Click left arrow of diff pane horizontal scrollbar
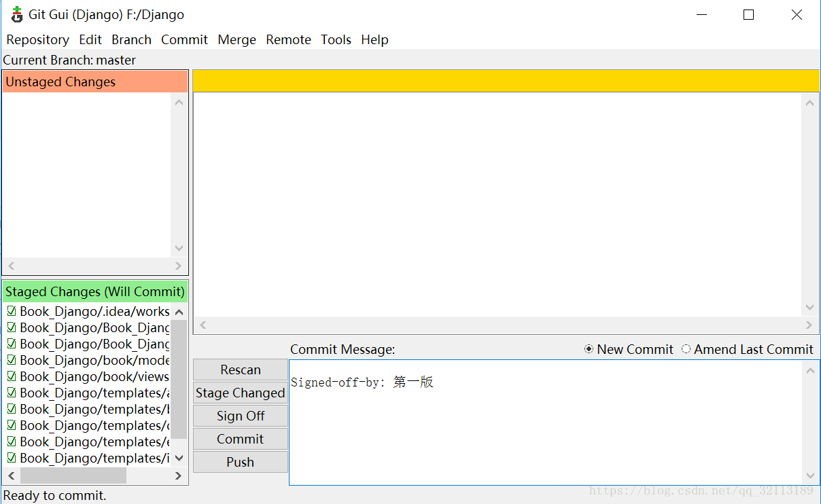 (203, 325)
